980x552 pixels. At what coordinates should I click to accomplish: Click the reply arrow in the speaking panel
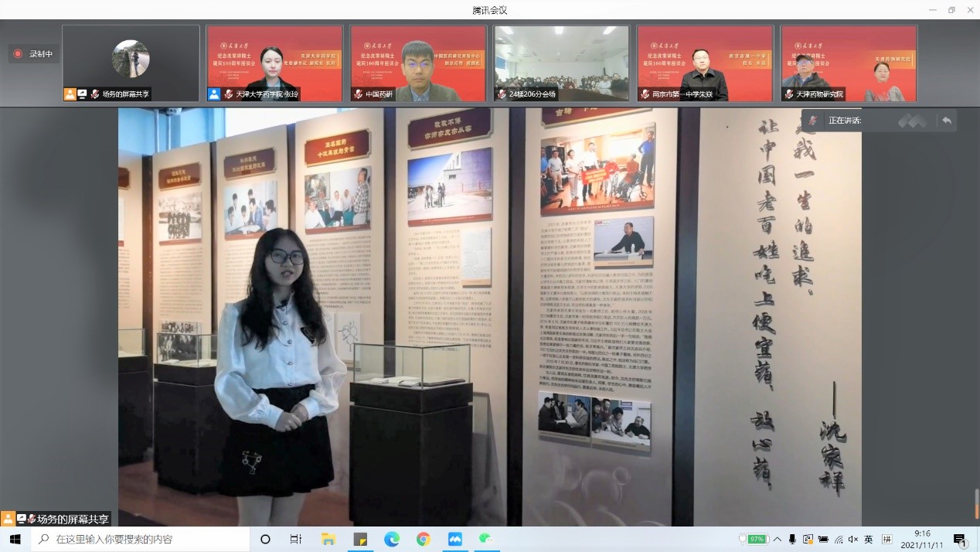(x=946, y=121)
